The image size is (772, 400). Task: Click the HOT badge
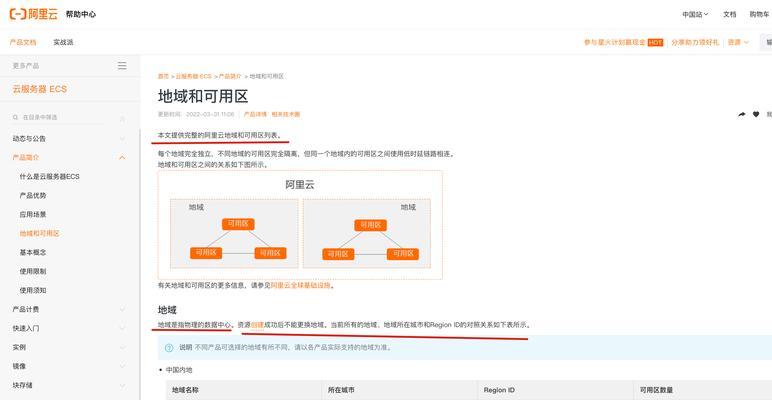click(x=655, y=42)
